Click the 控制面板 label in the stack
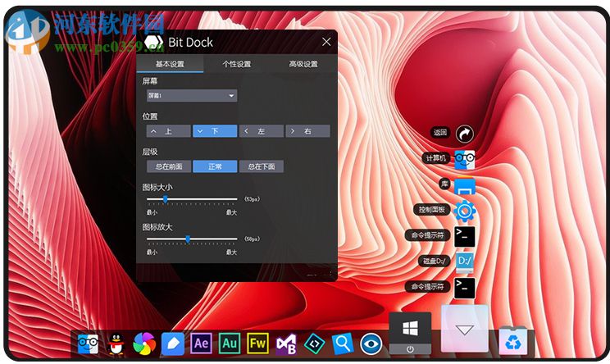This screenshot has width=610, height=364. (431, 209)
